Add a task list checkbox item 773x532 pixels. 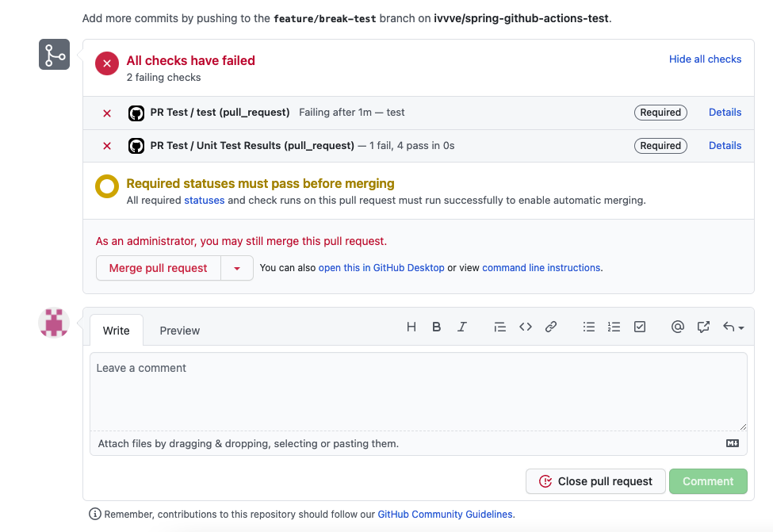[639, 327]
